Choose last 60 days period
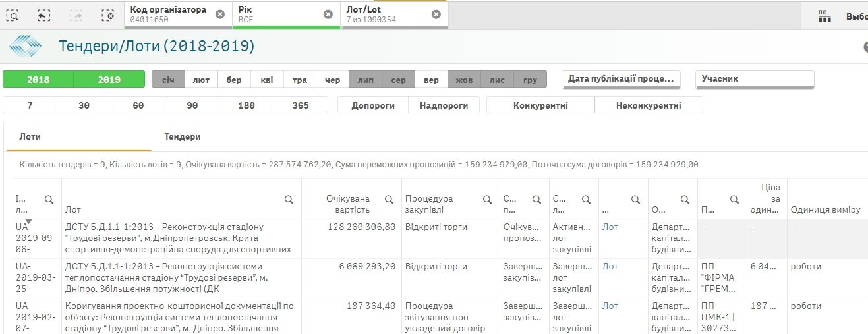Viewport: 868px width, 334px height. click(x=138, y=105)
